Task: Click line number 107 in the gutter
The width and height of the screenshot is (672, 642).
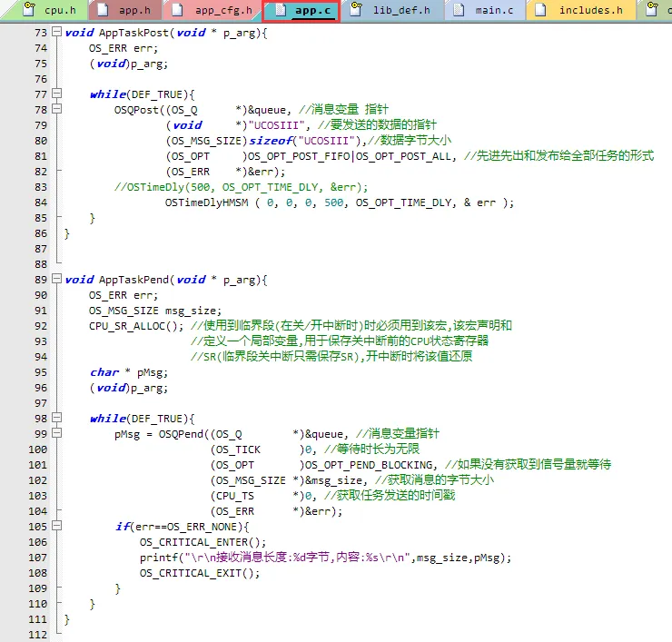Action: (x=36, y=558)
